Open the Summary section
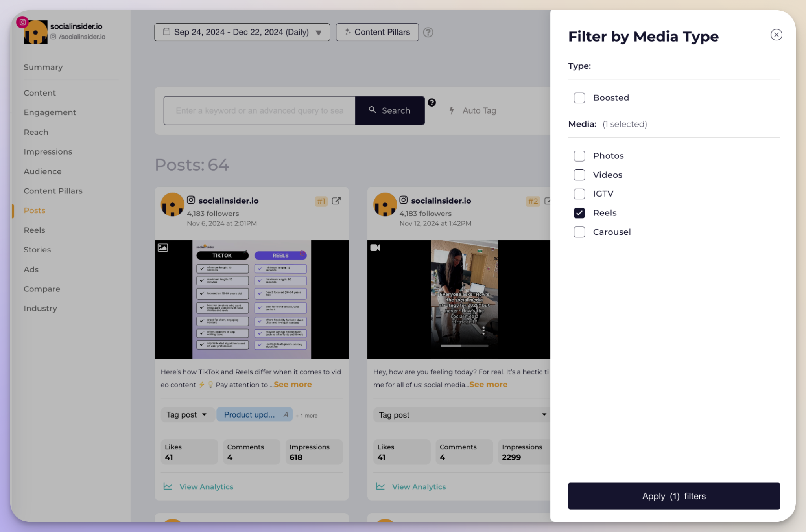This screenshot has height=532, width=806. point(43,67)
